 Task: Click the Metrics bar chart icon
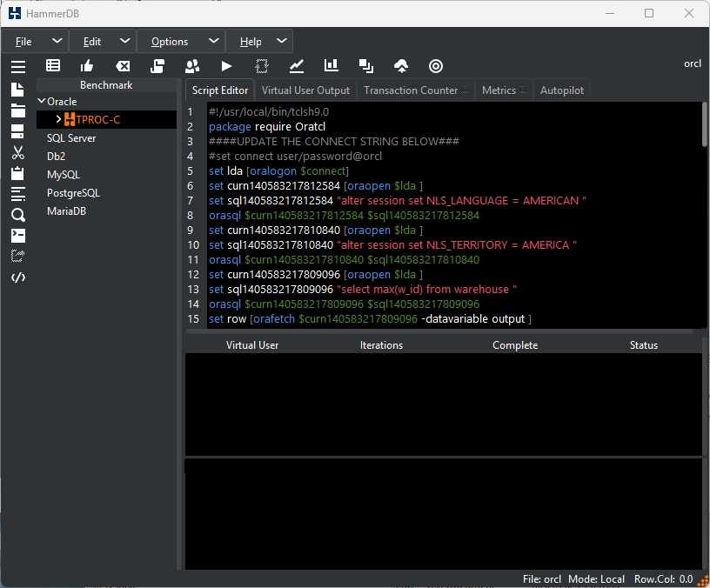click(332, 65)
